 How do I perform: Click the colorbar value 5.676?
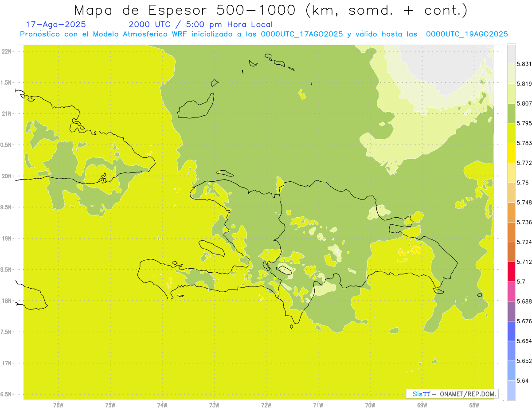524,321
